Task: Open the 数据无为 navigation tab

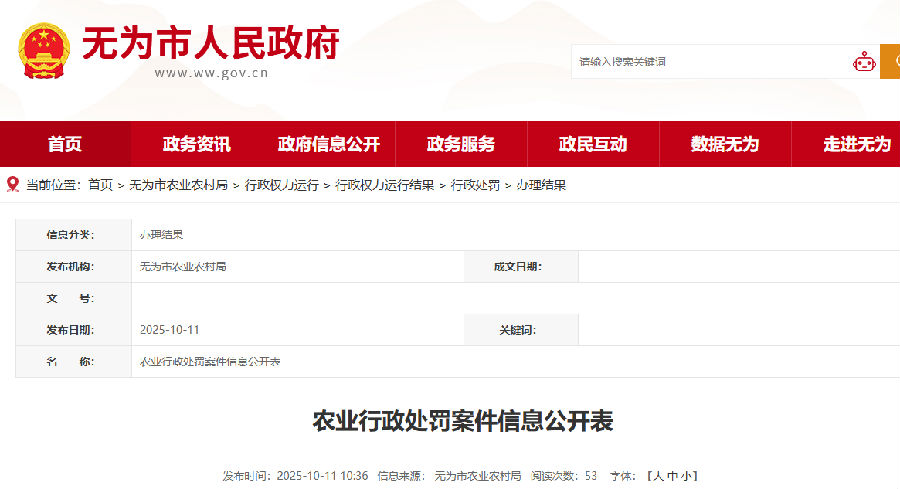Action: pos(725,144)
